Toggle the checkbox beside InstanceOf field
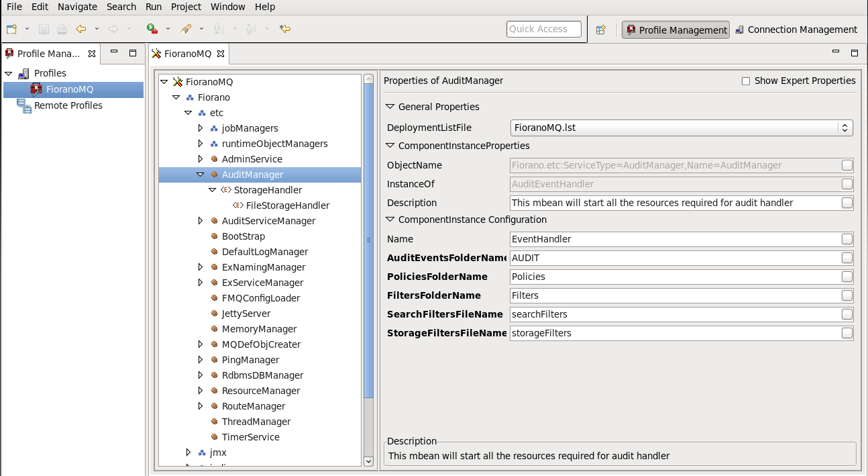Viewport: 868px width, 476px height. (x=847, y=184)
